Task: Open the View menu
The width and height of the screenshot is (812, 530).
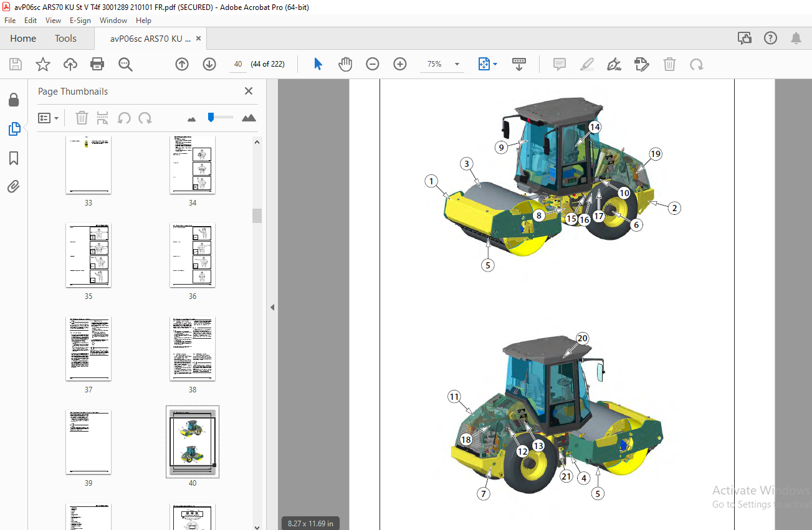Action: (54, 21)
